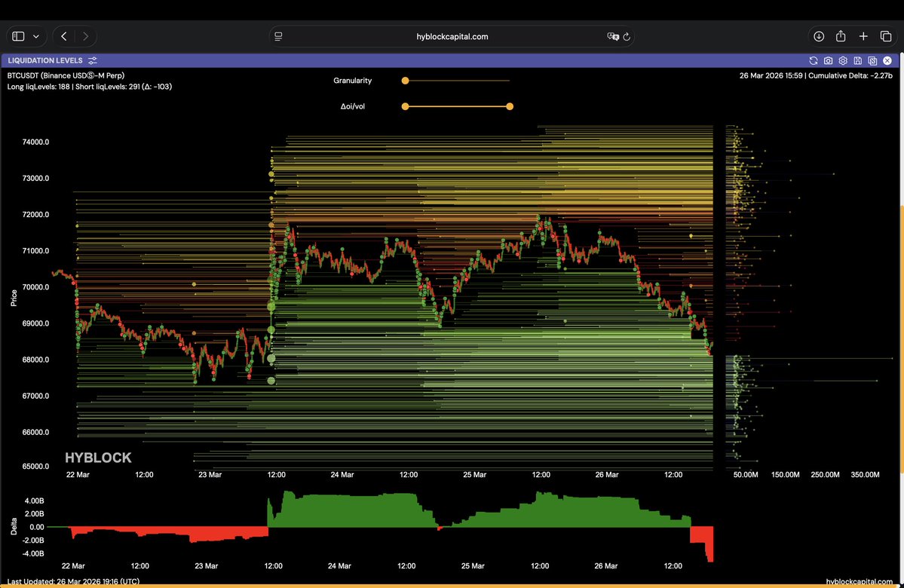Toggle the Safari sidebar
The width and height of the screenshot is (904, 588).
18,36
